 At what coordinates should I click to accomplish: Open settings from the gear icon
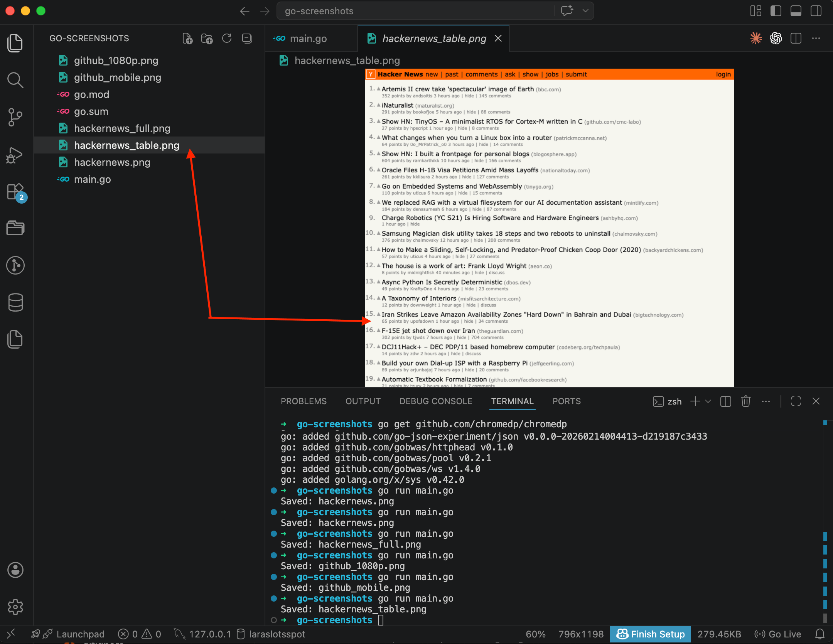(15, 607)
